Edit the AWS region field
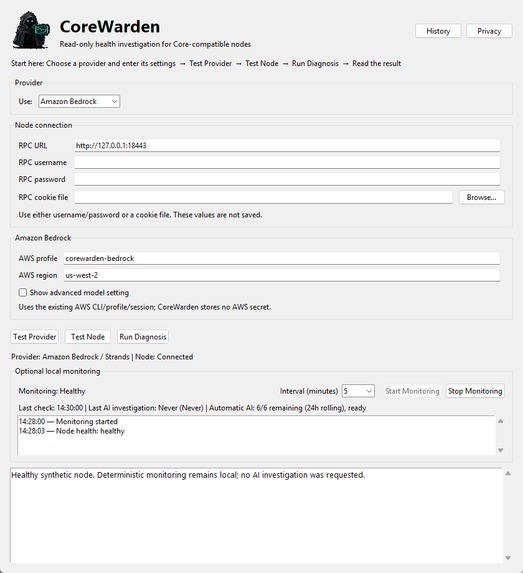Image resolution: width=523 pixels, height=573 pixels. (281, 275)
